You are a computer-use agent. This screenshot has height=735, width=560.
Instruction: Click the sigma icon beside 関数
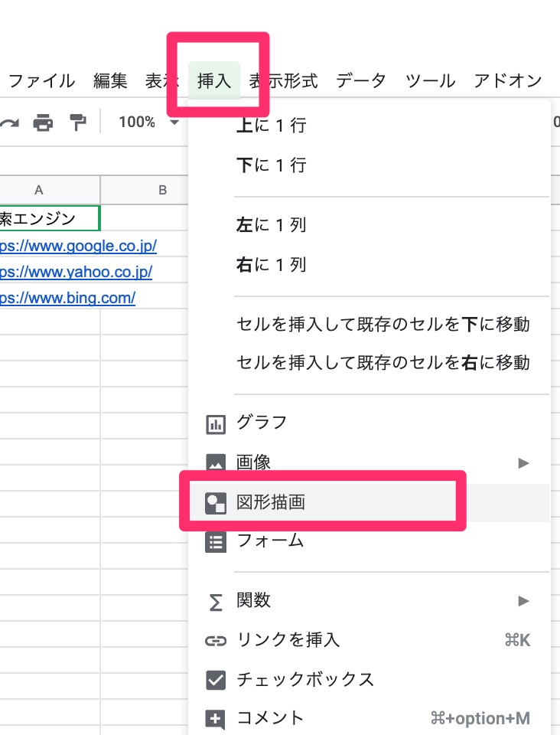(217, 602)
